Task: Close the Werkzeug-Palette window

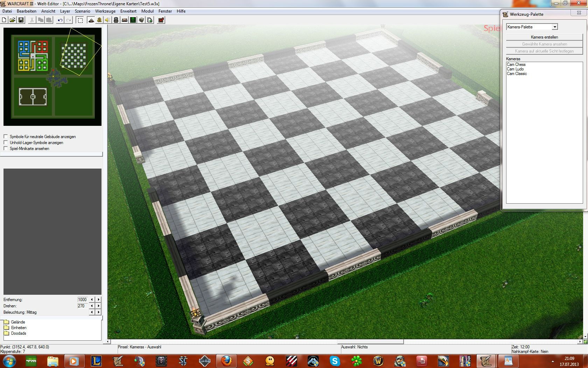Action: (x=579, y=13)
